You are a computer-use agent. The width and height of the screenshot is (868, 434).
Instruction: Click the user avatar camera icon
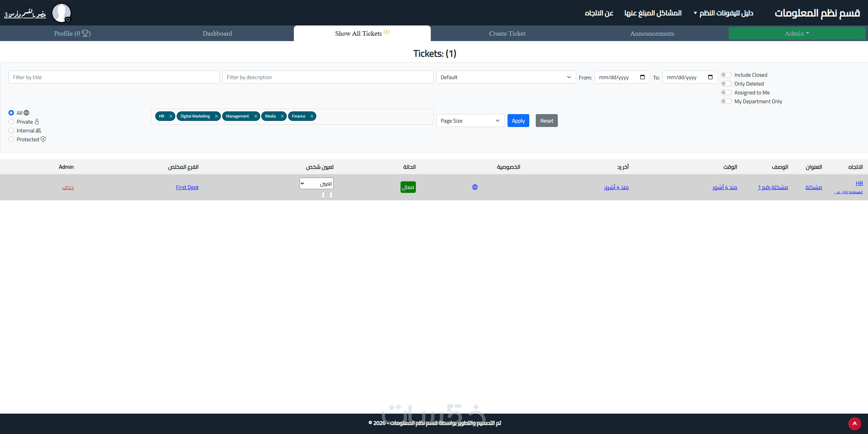click(68, 20)
